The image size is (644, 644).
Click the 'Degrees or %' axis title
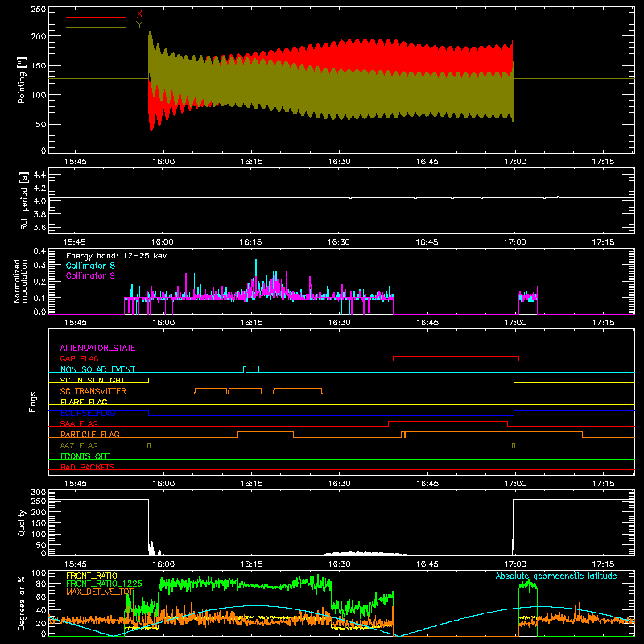pos(22,603)
